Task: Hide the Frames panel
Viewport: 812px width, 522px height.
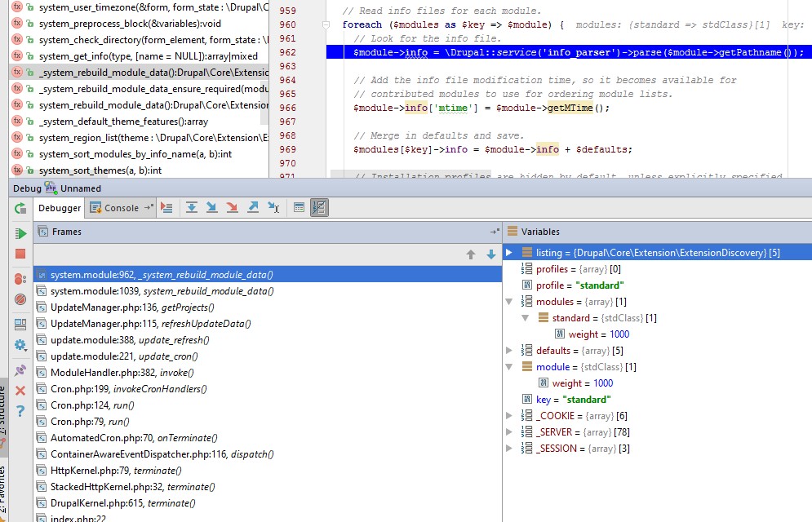Action: [x=495, y=232]
